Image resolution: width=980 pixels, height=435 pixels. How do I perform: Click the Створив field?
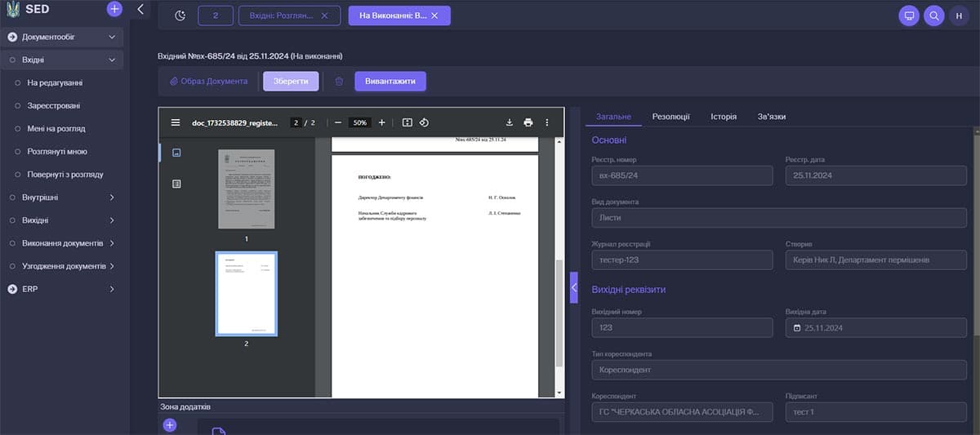[x=876, y=260]
